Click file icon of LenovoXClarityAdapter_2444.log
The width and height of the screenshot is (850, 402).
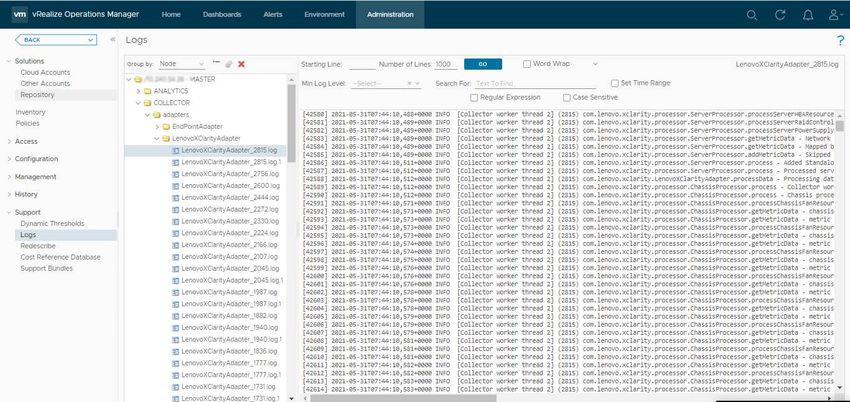tap(175, 198)
